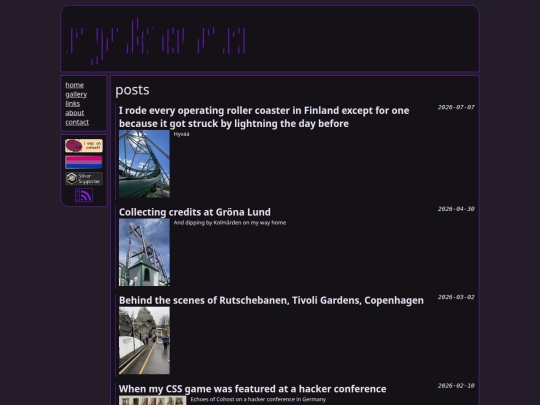Image resolution: width=540 pixels, height=405 pixels.
Task: Open the CSS game hacker conference post
Action: [252, 389]
